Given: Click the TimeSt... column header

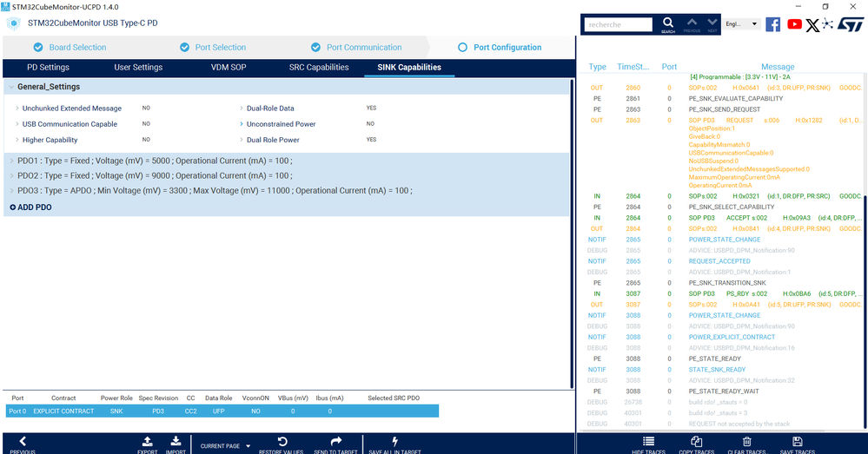Looking at the screenshot, I should click(633, 67).
